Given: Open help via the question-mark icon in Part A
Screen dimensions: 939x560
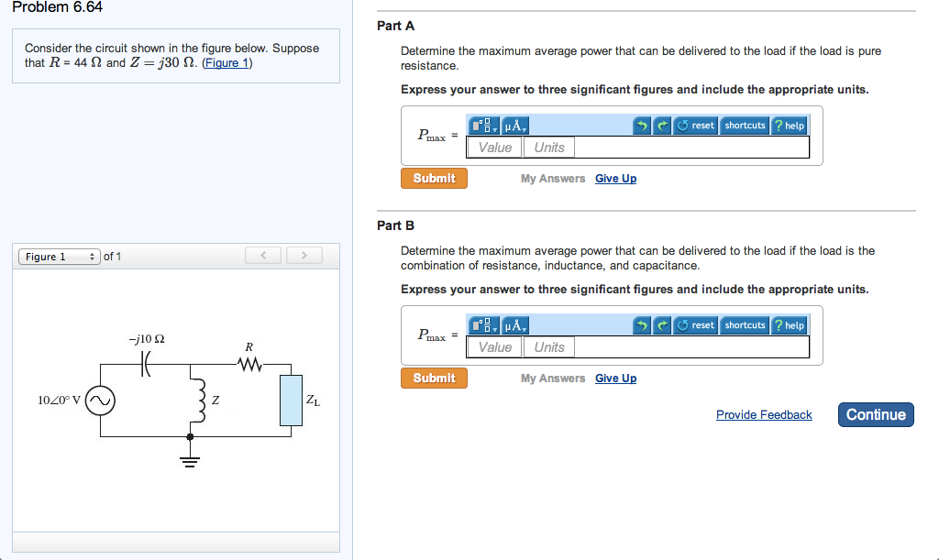Looking at the screenshot, I should [x=787, y=126].
